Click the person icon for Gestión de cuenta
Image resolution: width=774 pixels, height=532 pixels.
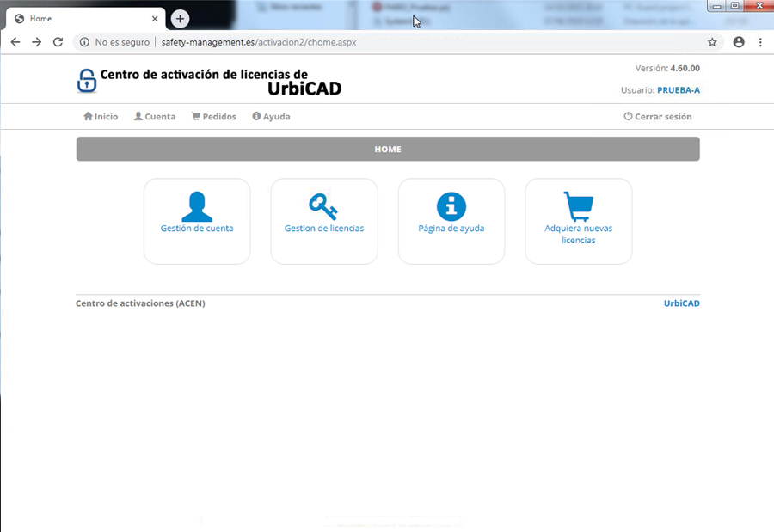pos(197,206)
